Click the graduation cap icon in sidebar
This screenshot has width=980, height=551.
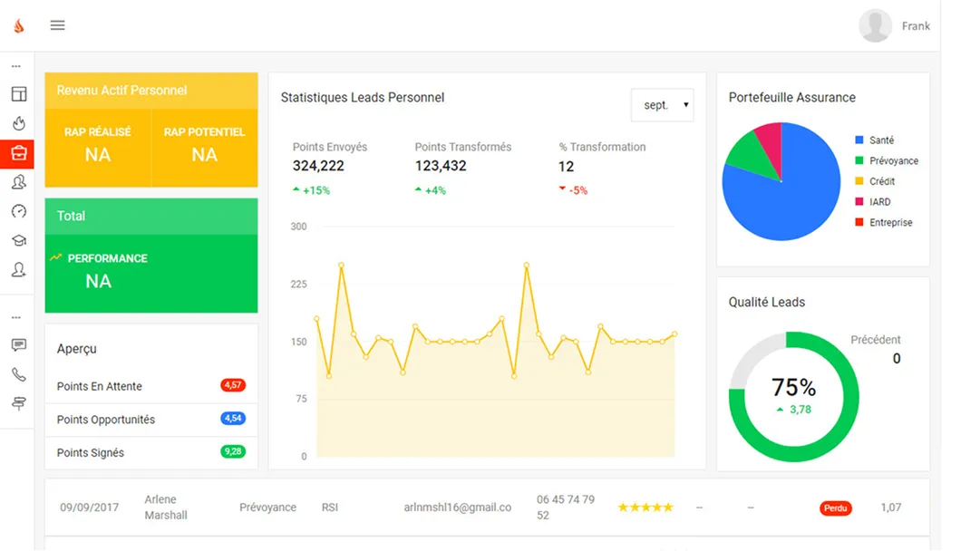pyautogui.click(x=18, y=240)
